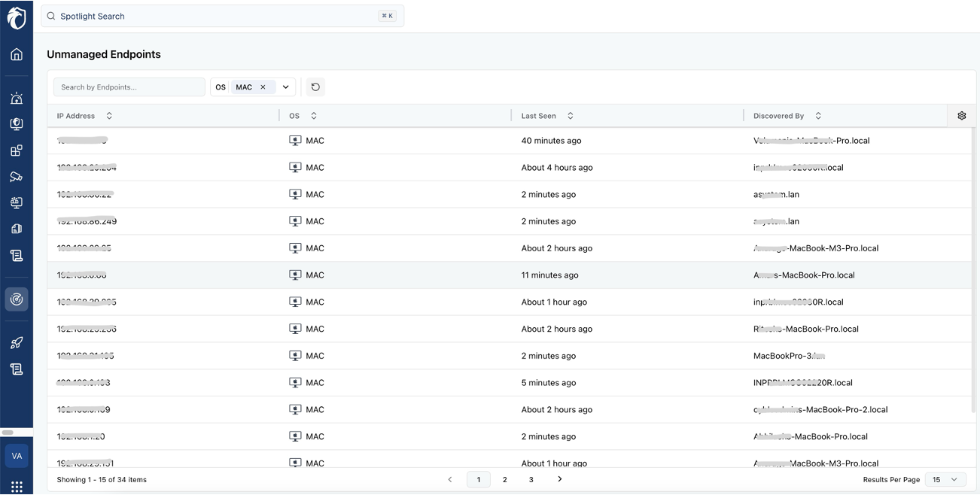980x495 pixels.
Task: Click the radar discovery icon in sidebar
Action: 17,299
